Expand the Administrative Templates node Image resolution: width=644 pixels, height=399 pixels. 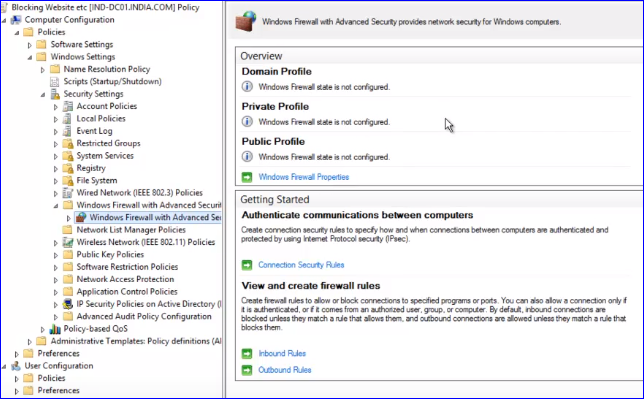tap(30, 341)
